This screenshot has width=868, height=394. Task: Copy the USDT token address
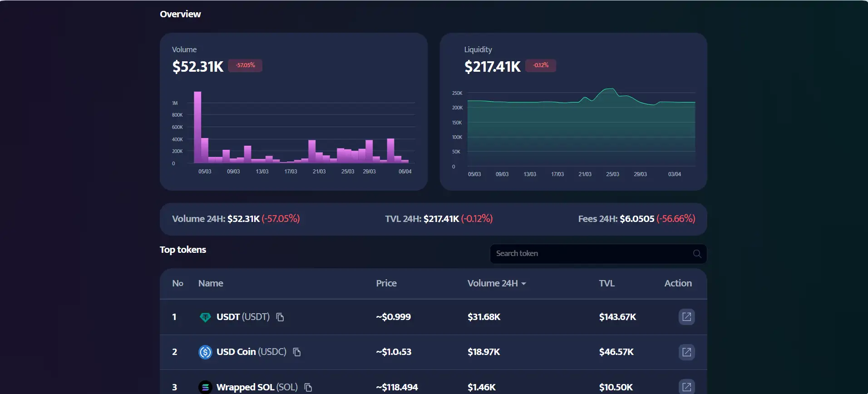pyautogui.click(x=280, y=317)
